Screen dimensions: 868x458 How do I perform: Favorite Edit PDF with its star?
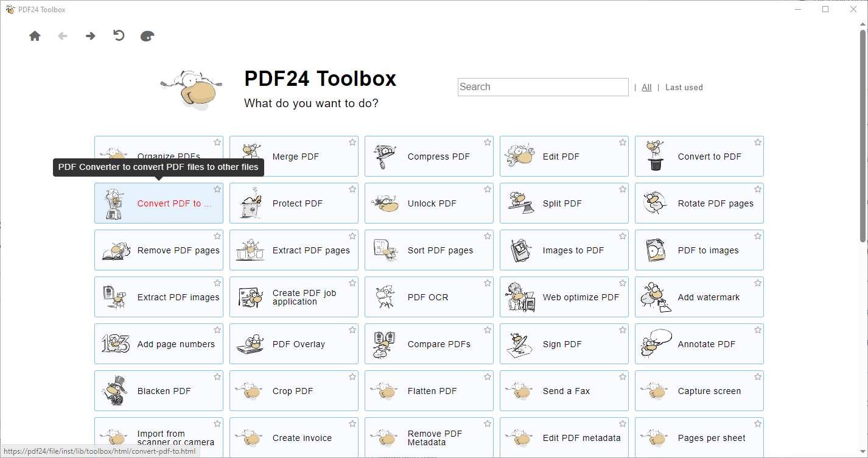tap(623, 143)
